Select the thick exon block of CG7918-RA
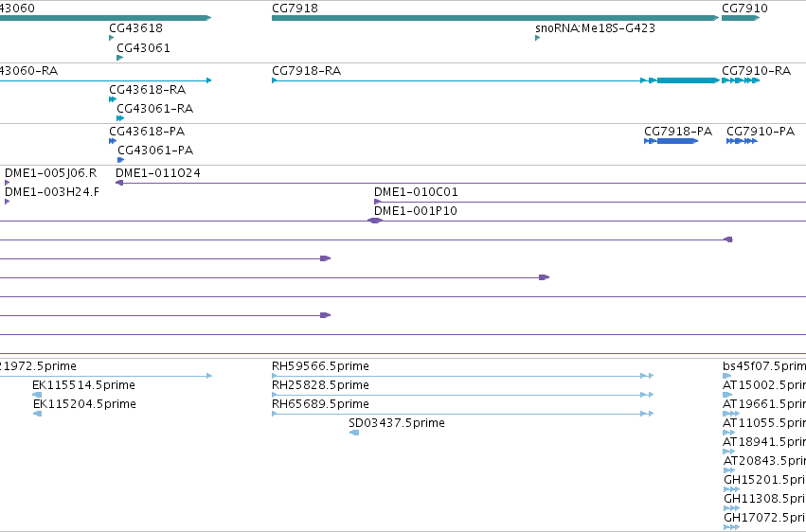This screenshot has height=532, width=806. 688,80
